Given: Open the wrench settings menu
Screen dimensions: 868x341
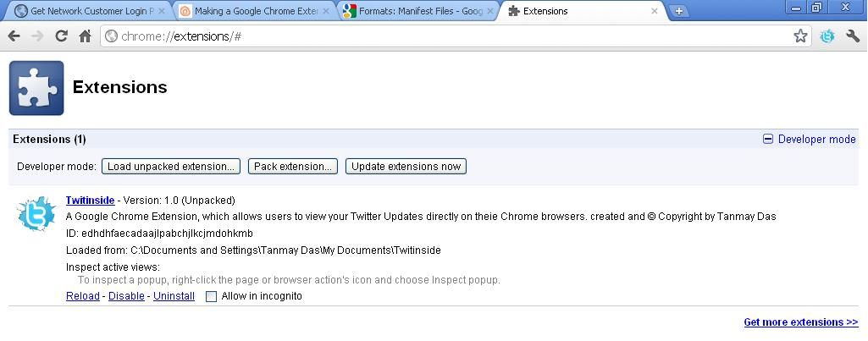Looking at the screenshot, I should (x=852, y=36).
